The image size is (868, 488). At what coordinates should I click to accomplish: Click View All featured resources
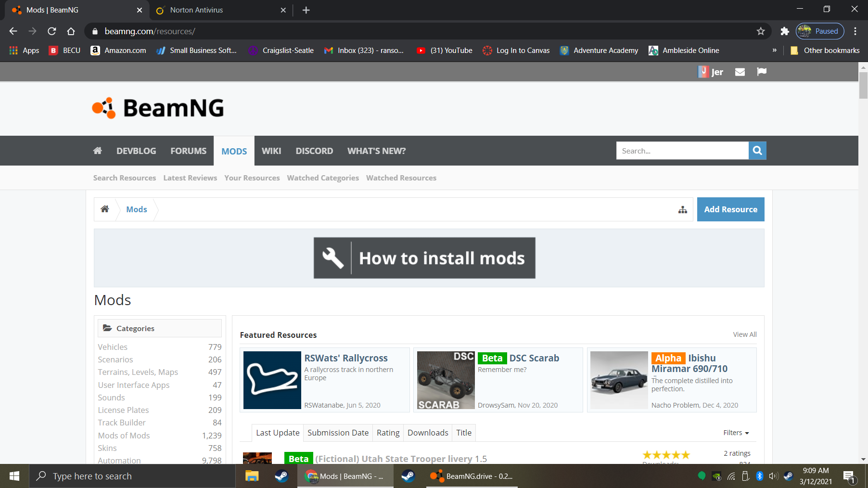click(x=745, y=334)
